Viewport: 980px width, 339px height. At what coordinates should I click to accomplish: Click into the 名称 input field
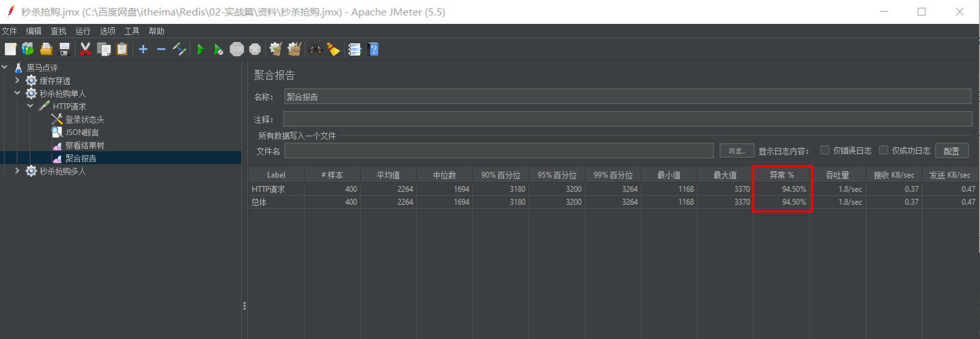click(x=628, y=96)
